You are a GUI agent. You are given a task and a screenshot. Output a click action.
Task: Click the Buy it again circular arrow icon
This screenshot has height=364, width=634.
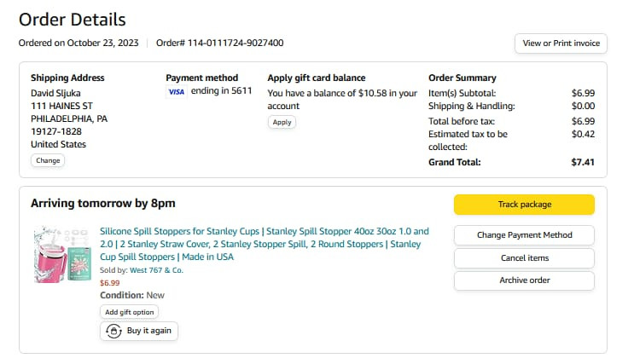113,331
